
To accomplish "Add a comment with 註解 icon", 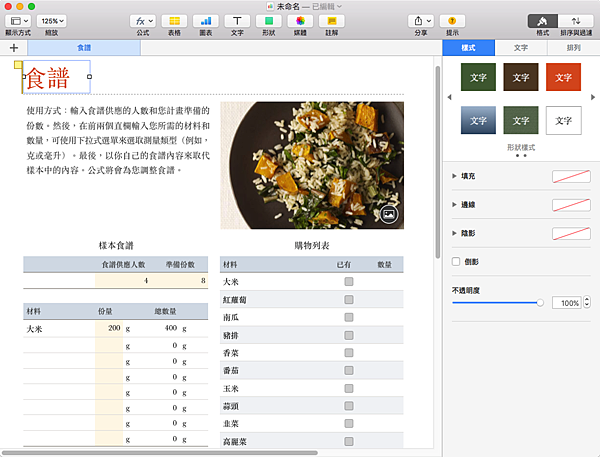I will pyautogui.click(x=331, y=20).
